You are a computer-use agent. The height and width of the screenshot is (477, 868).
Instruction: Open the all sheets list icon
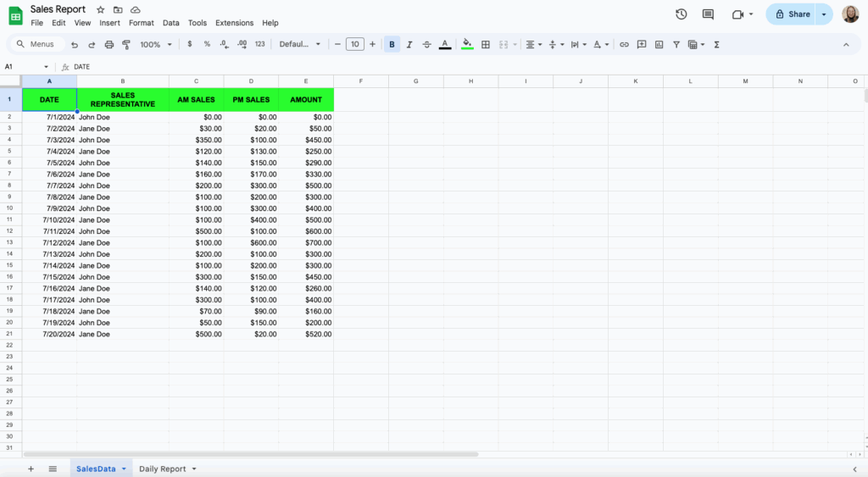click(53, 469)
